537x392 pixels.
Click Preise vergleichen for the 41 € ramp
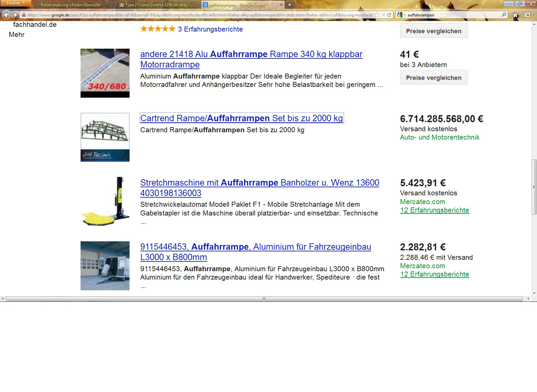[434, 78]
